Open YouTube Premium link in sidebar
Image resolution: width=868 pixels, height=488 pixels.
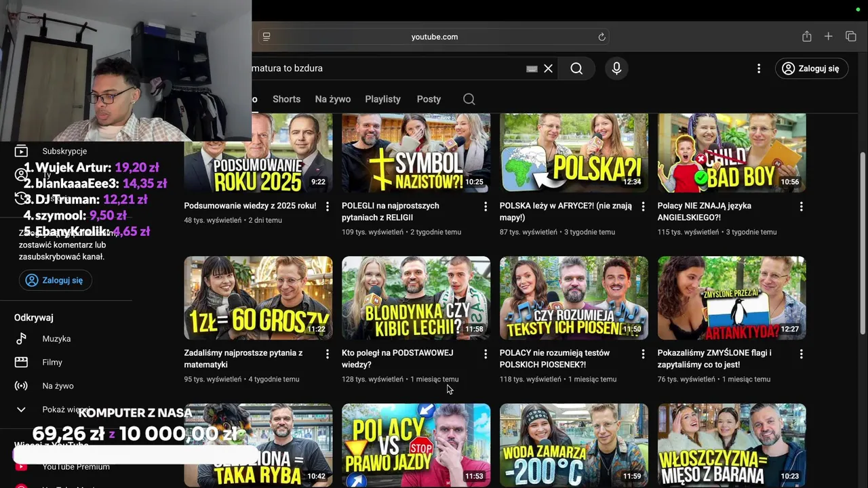tap(76, 467)
